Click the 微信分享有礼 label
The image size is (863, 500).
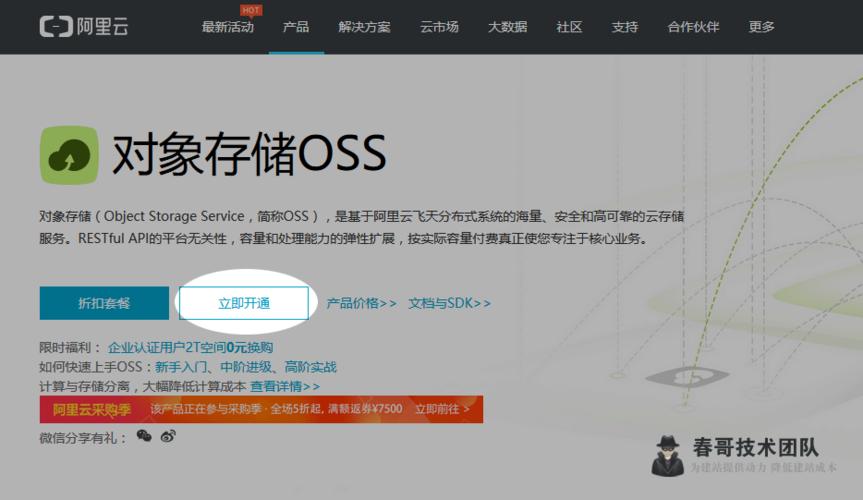coord(83,438)
